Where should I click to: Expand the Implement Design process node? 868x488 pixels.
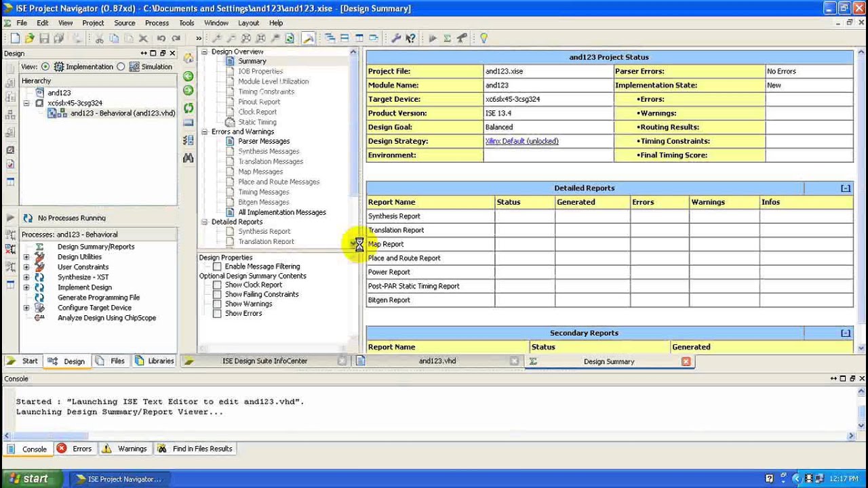tap(26, 287)
